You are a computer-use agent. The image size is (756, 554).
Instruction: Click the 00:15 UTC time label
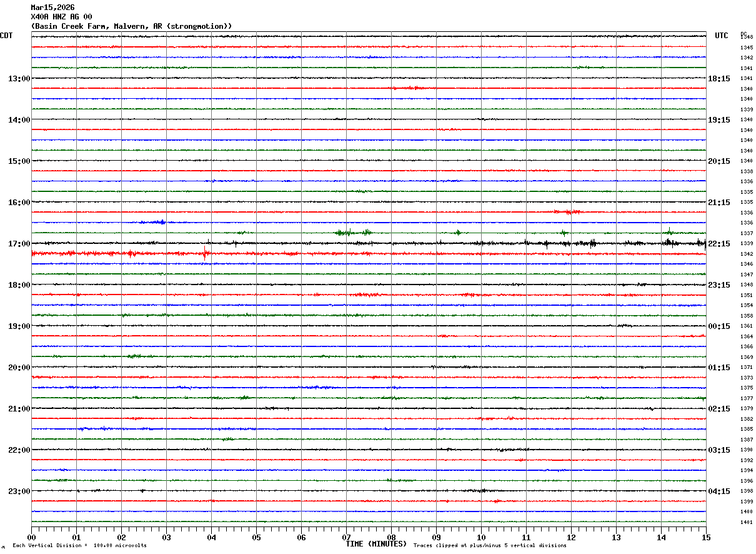point(719,326)
